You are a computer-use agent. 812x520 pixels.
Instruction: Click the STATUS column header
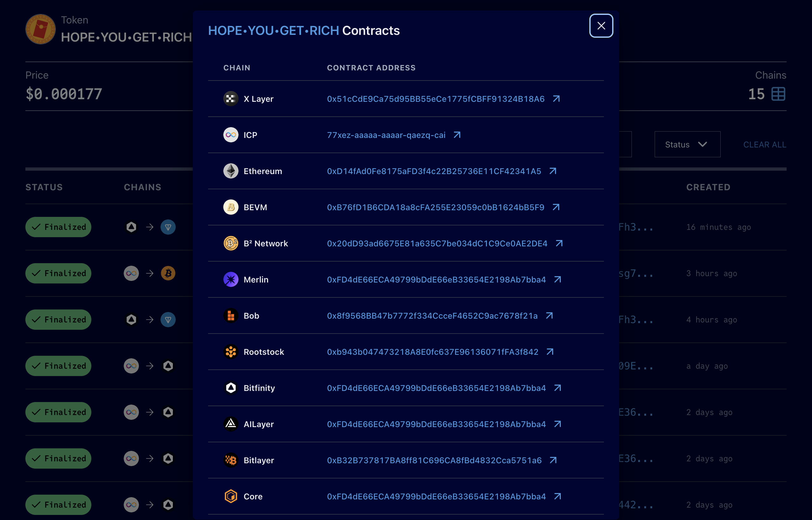pos(44,187)
